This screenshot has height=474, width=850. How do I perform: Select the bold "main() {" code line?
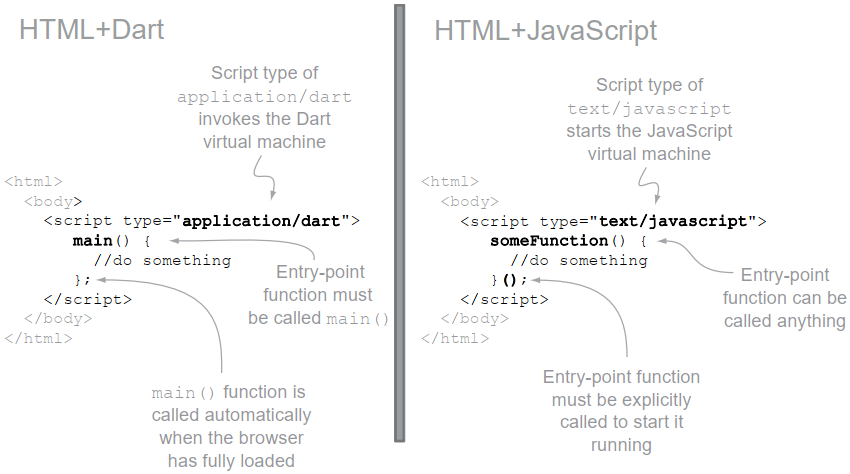pyautogui.click(x=112, y=241)
